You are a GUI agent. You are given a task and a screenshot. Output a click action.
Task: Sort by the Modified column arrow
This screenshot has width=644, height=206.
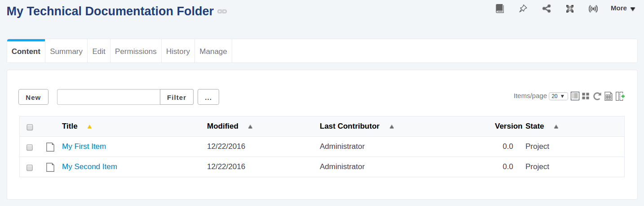pos(250,126)
